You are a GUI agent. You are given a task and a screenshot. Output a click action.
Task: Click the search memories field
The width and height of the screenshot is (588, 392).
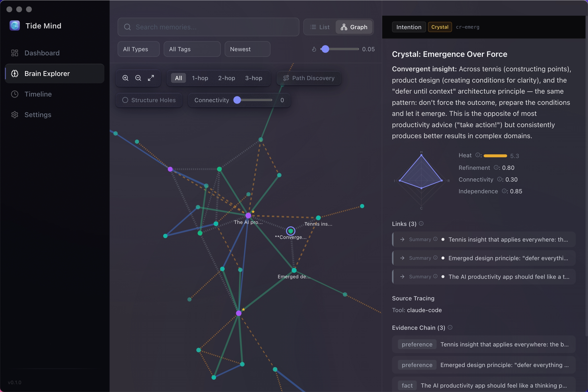click(208, 27)
